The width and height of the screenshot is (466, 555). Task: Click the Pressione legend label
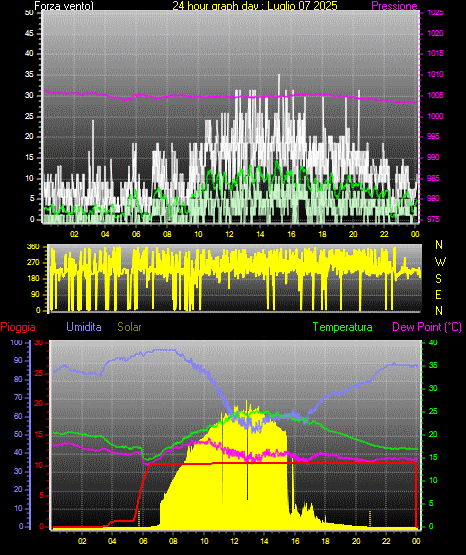[394, 6]
